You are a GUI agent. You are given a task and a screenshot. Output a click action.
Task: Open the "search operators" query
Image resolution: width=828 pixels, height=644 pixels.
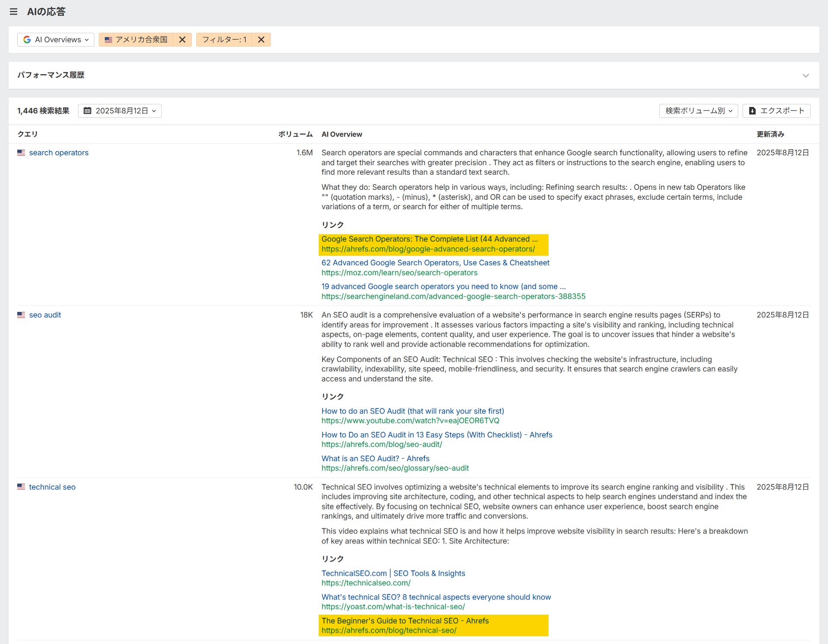tap(59, 152)
